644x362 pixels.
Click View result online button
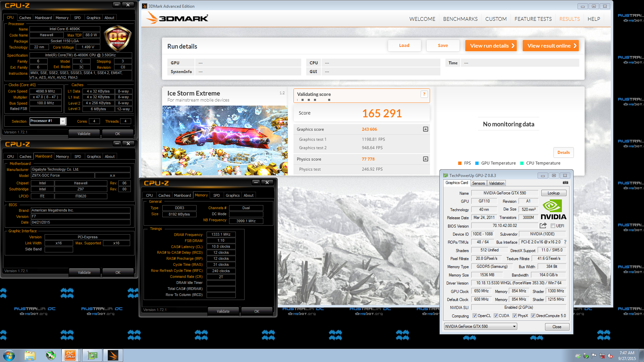pos(551,46)
